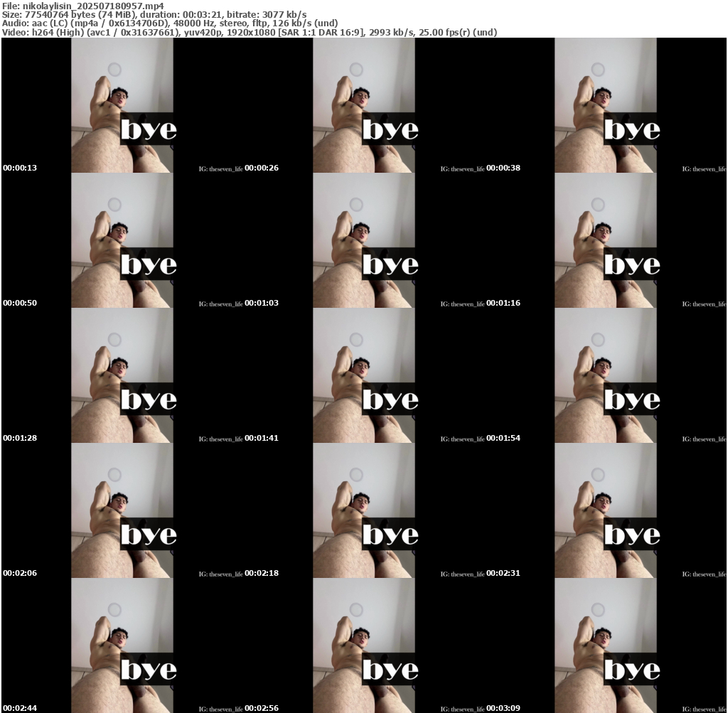
Task: Open the last frame at 00:03:09
Action: [606, 645]
